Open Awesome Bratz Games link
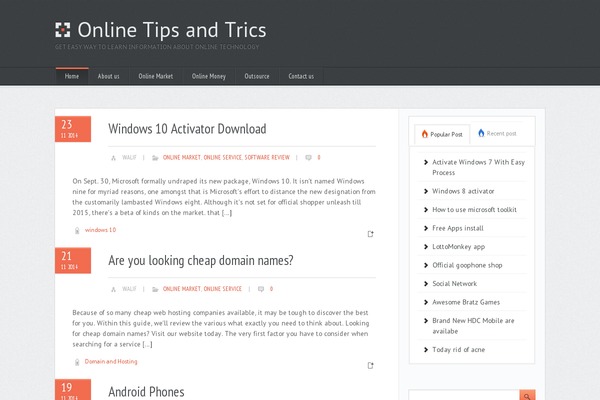Image resolution: width=600 pixels, height=400 pixels. [x=466, y=302]
